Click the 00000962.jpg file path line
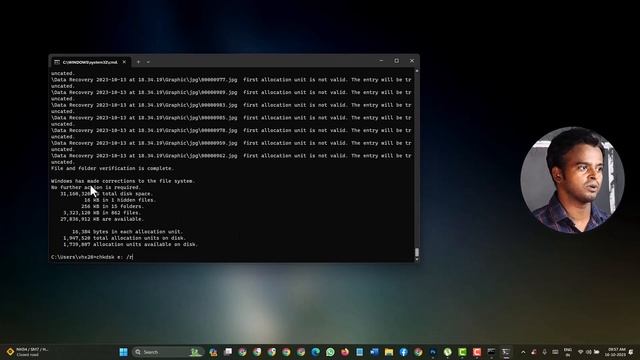The image size is (640, 360). [x=231, y=156]
